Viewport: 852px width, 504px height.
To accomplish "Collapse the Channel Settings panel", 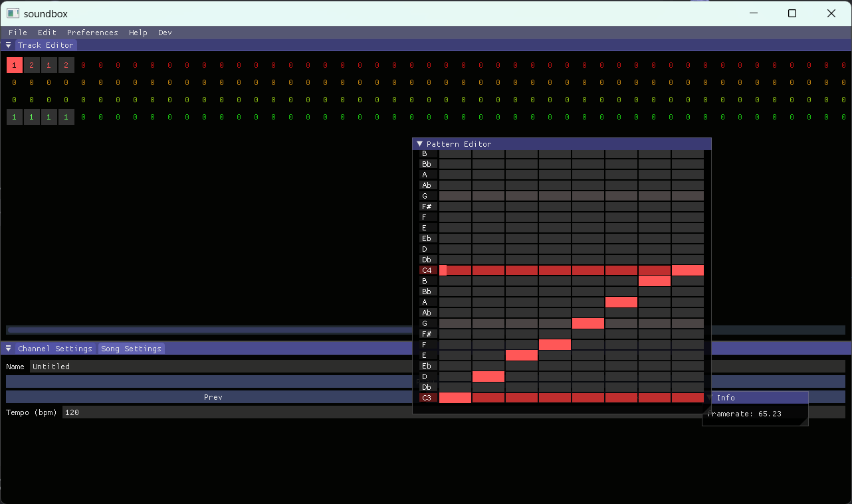I will click(x=8, y=348).
